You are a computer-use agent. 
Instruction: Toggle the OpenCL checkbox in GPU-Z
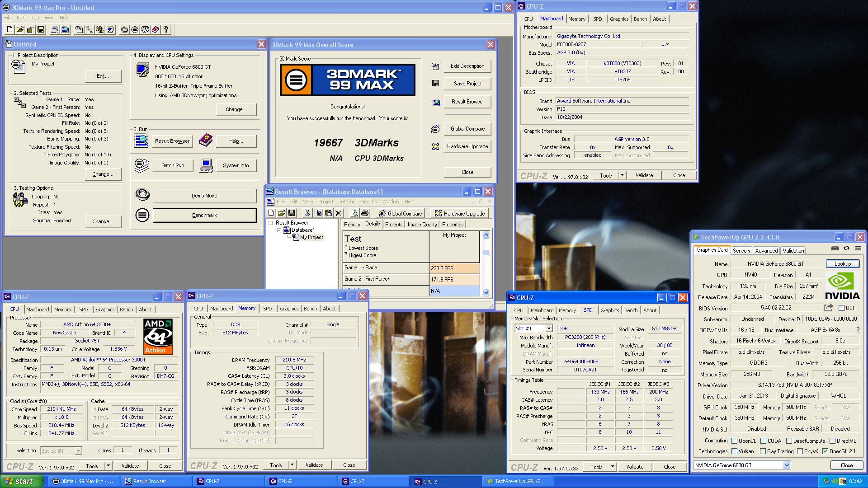click(x=735, y=441)
